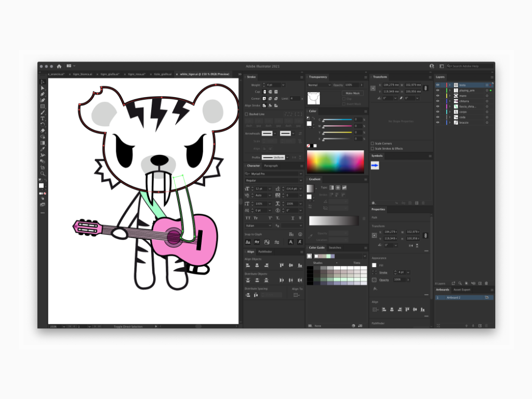This screenshot has height=399, width=532.
Task: Click Opacity link in Appearance section
Action: [384, 280]
